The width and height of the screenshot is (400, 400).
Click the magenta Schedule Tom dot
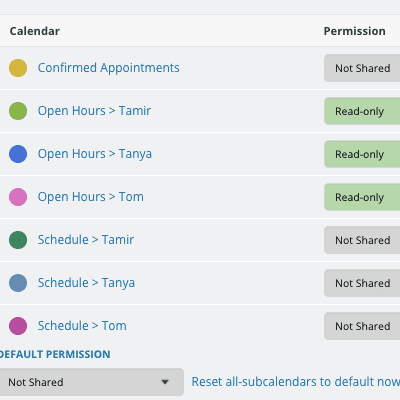tap(18, 326)
